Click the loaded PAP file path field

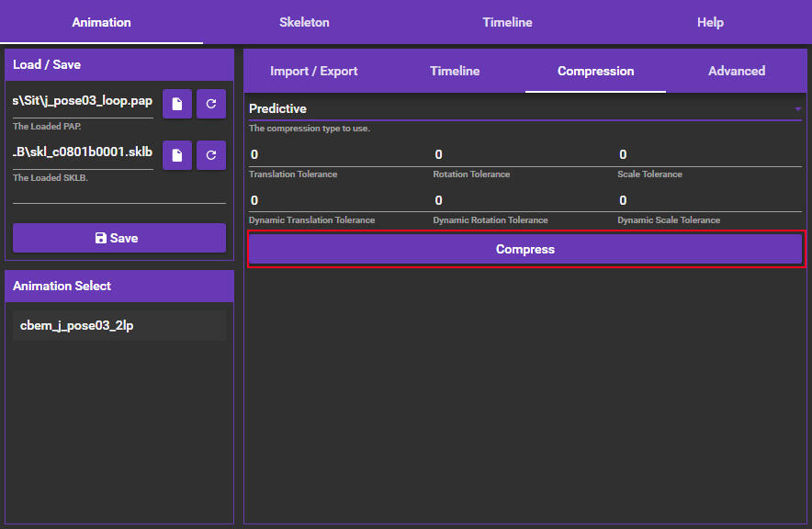pyautogui.click(x=83, y=102)
